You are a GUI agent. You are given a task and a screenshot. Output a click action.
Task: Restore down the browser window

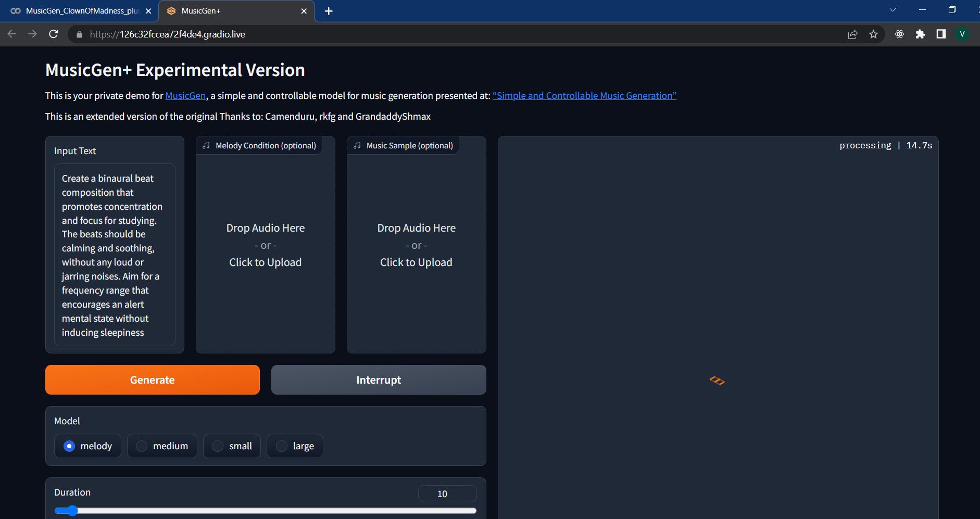tap(952, 10)
